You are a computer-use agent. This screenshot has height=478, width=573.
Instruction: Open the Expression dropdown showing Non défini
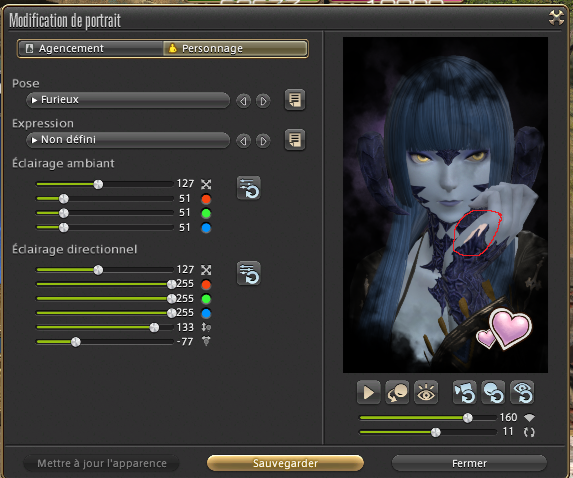click(128, 140)
